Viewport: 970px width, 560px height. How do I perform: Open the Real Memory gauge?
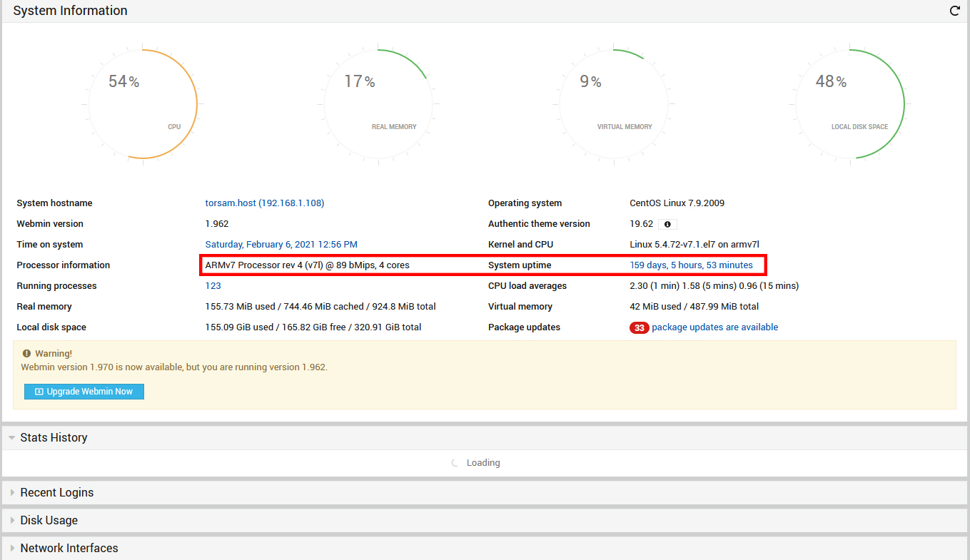(378, 104)
